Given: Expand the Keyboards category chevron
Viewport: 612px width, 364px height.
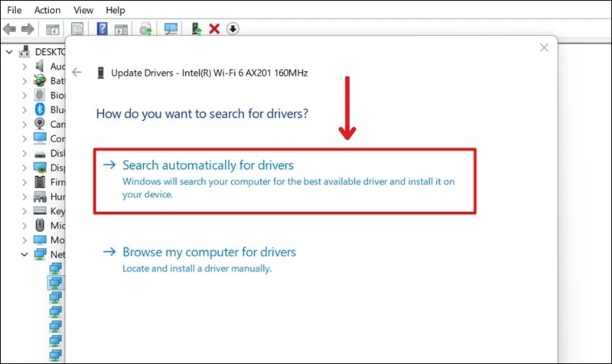Looking at the screenshot, I should pos(24,211).
